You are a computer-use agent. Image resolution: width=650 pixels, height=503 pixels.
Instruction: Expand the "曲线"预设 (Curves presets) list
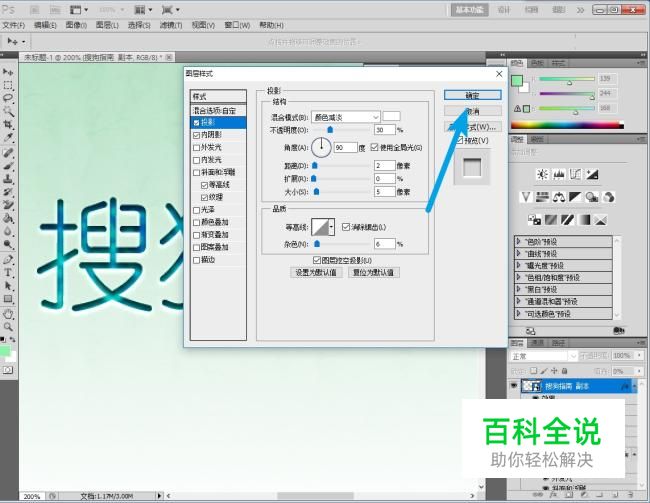[x=518, y=253]
